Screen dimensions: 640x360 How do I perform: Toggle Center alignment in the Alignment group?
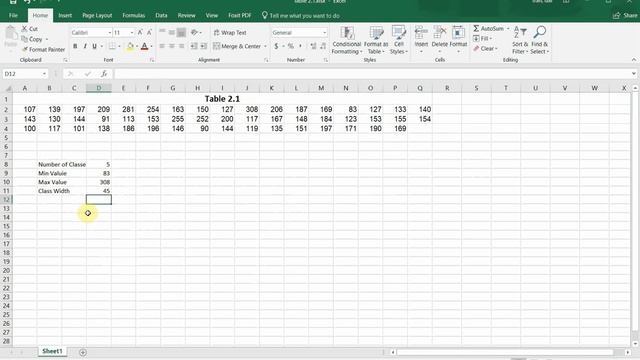172,46
